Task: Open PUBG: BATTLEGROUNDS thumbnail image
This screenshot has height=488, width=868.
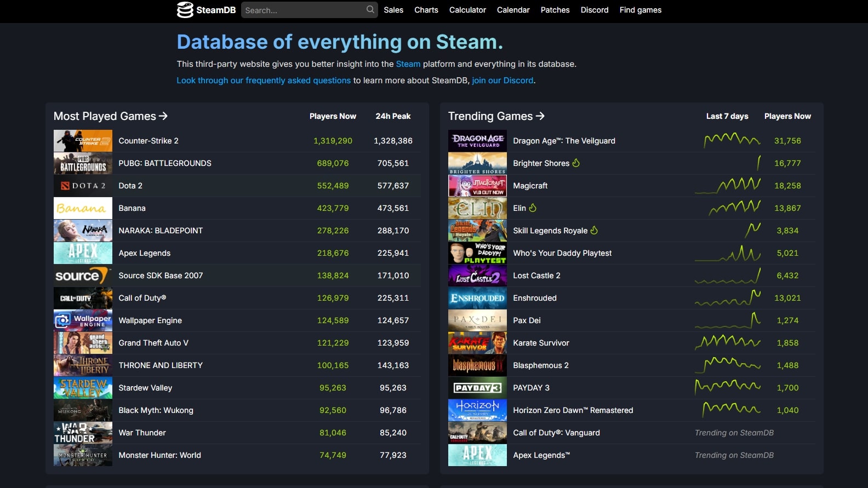Action: 83,163
